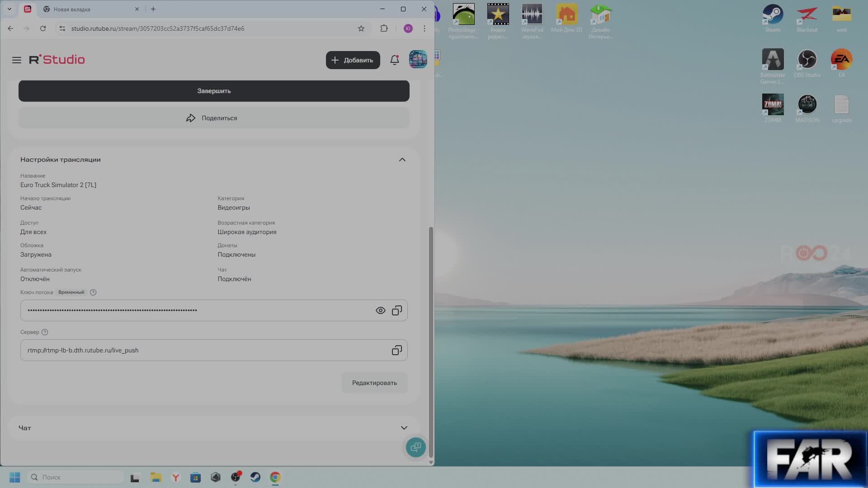Show help tooltip for Сервер
This screenshot has width=868, height=488.
45,332
